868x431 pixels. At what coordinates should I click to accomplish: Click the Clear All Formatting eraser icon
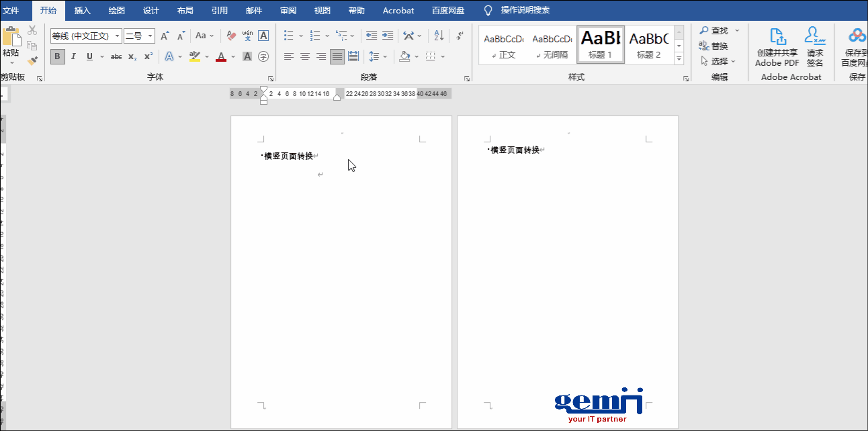pyautogui.click(x=231, y=36)
